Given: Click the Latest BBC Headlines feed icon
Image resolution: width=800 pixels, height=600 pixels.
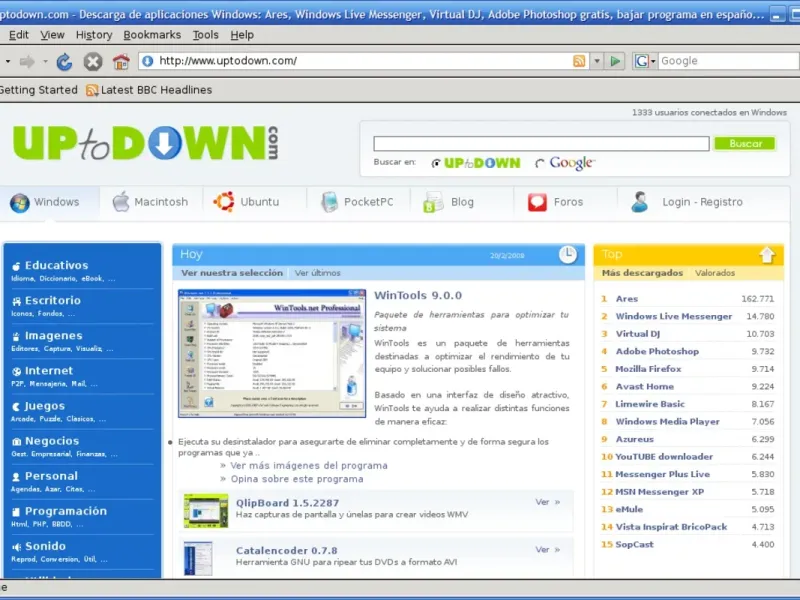Looking at the screenshot, I should (x=92, y=90).
